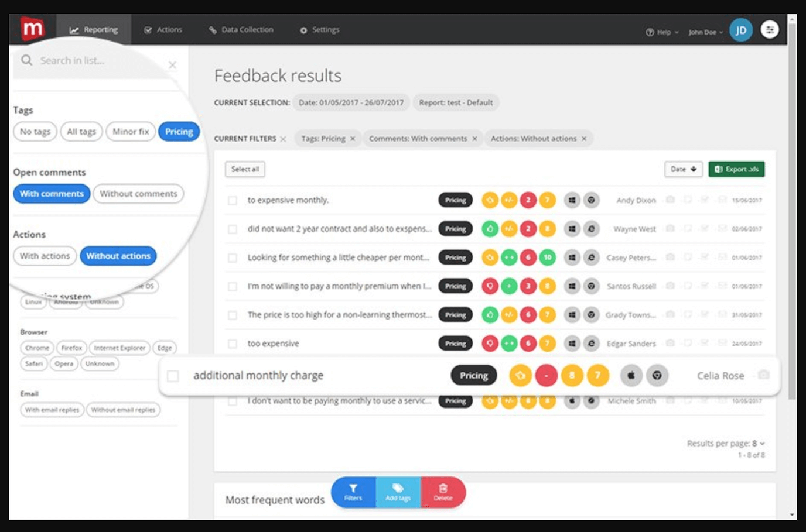Open the Help dropdown menu
806x532 pixels.
662,32
